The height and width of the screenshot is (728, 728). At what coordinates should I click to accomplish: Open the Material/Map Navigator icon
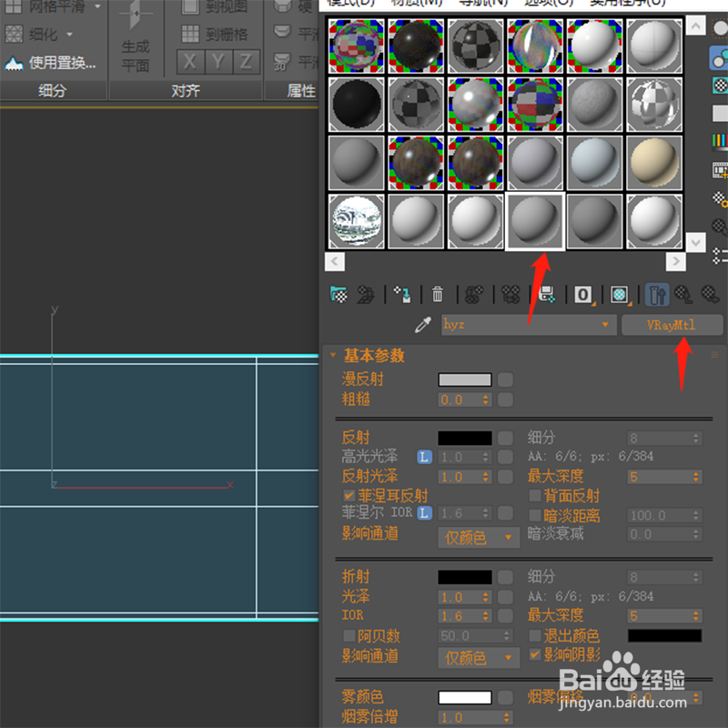(x=720, y=256)
